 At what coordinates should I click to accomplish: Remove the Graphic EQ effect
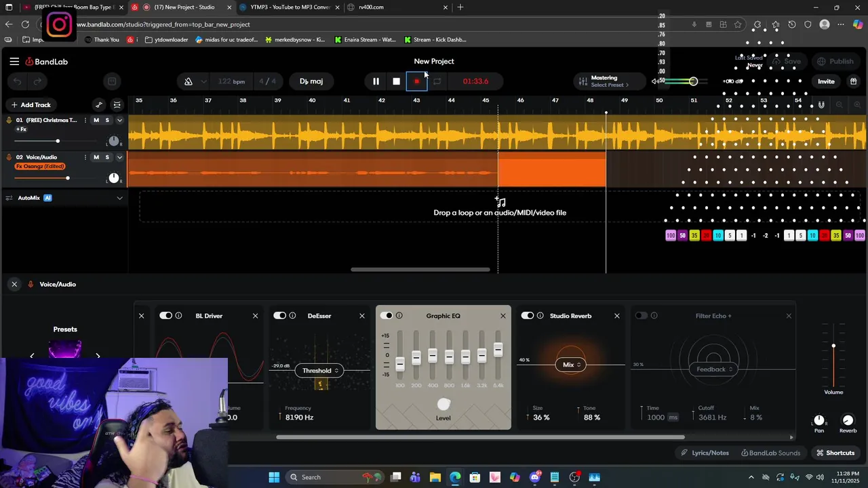coord(503,316)
